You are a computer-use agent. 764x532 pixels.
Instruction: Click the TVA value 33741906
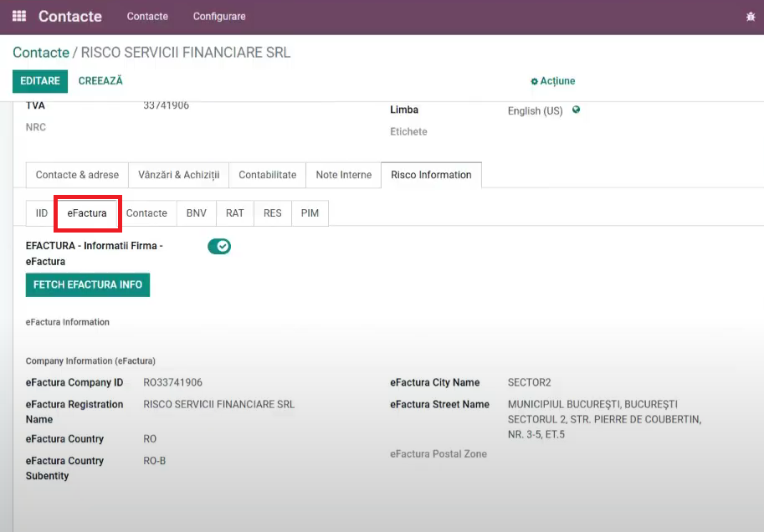click(167, 105)
